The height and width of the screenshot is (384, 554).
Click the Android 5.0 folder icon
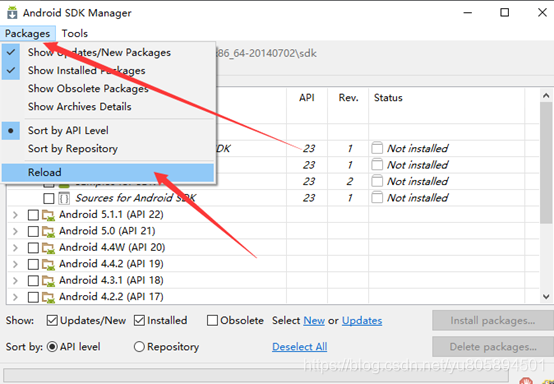click(x=49, y=231)
